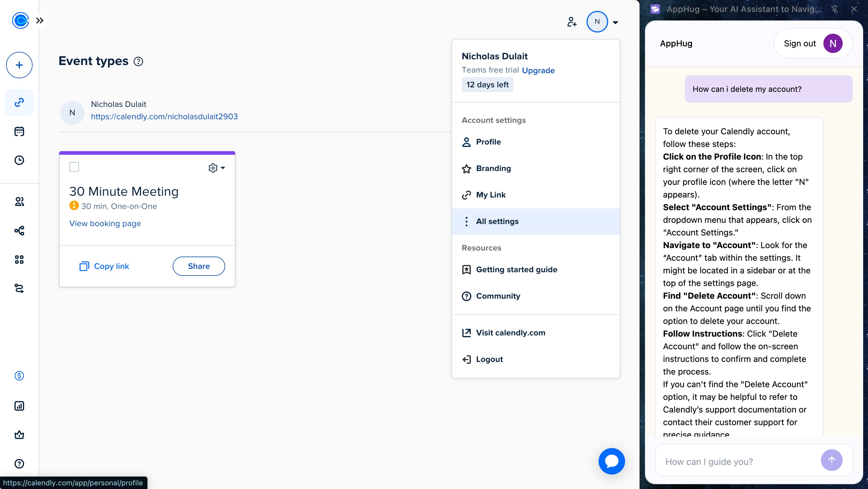Screen dimensions: 868x489
Task: Select Profile in account menu
Action: [x=536, y=142]
